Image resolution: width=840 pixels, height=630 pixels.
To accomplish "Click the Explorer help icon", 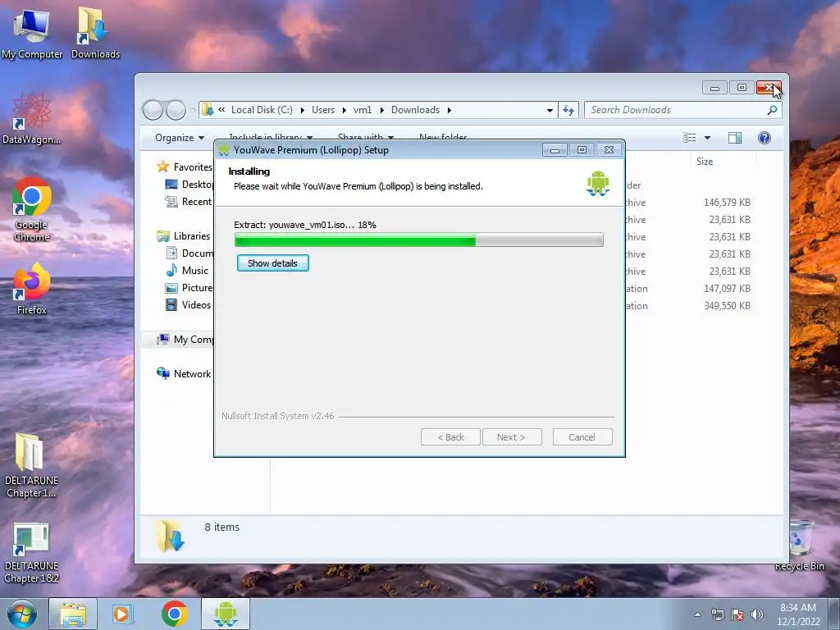I will click(x=765, y=138).
